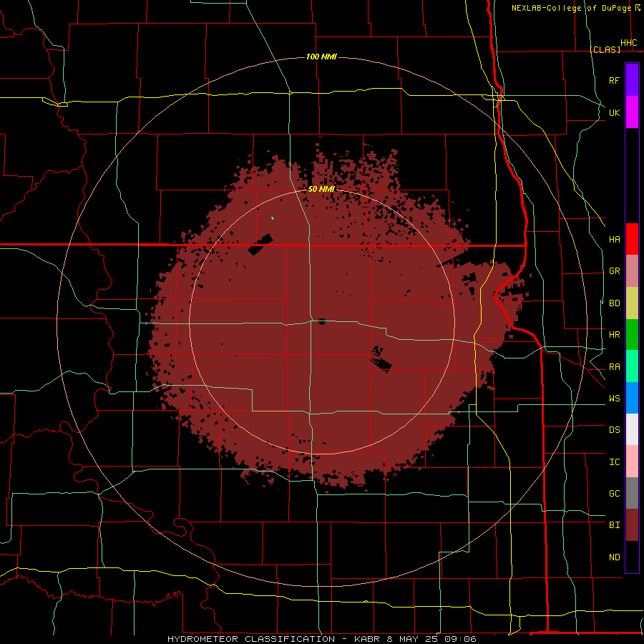Click the DS legend label
The image size is (644, 644).
(614, 430)
